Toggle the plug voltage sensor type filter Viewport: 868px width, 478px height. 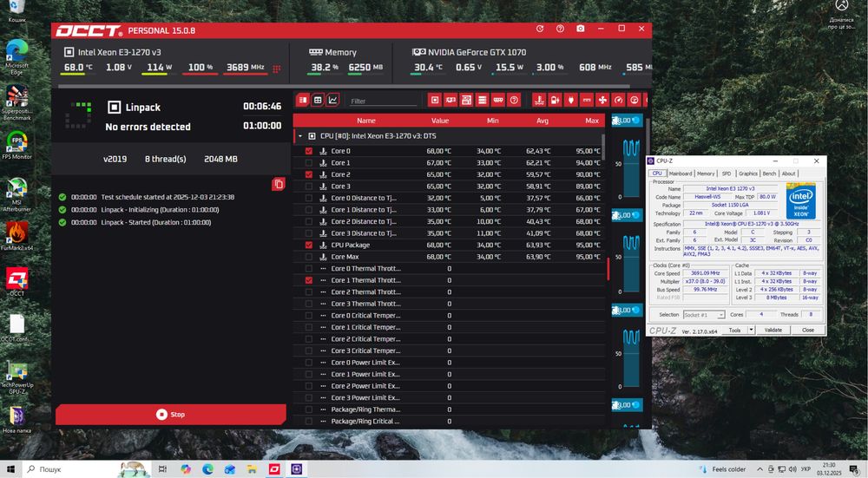coord(571,100)
